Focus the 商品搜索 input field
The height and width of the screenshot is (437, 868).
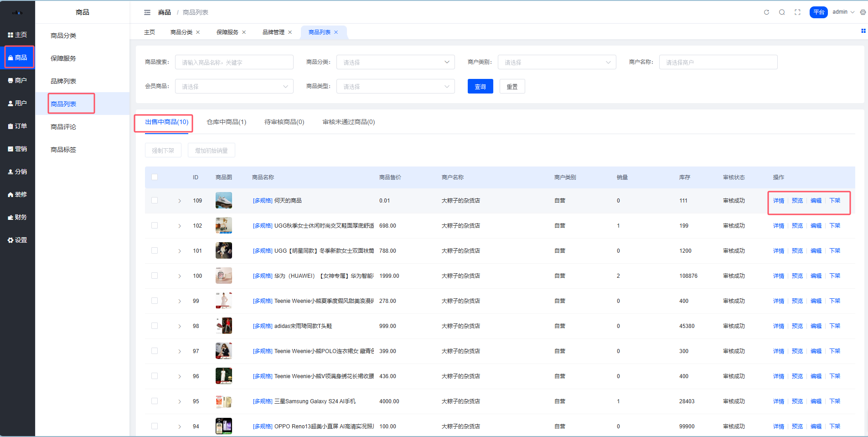click(x=234, y=62)
